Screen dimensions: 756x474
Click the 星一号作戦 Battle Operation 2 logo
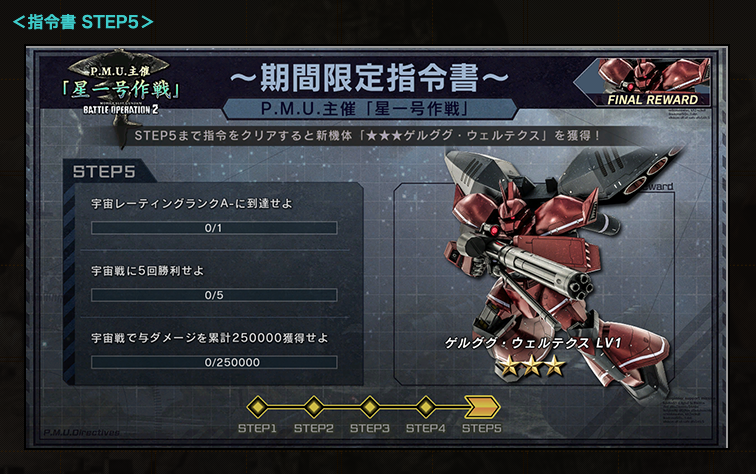click(x=121, y=86)
